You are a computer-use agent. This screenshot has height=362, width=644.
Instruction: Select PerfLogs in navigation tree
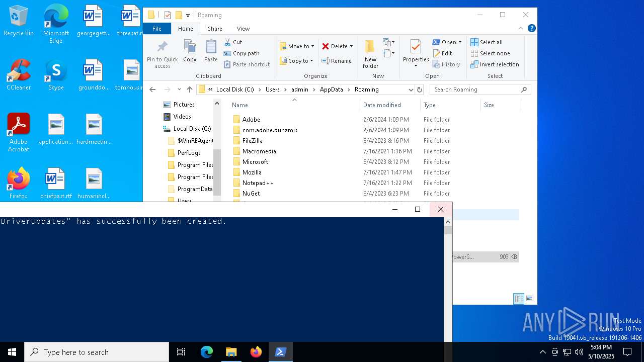(189, 153)
